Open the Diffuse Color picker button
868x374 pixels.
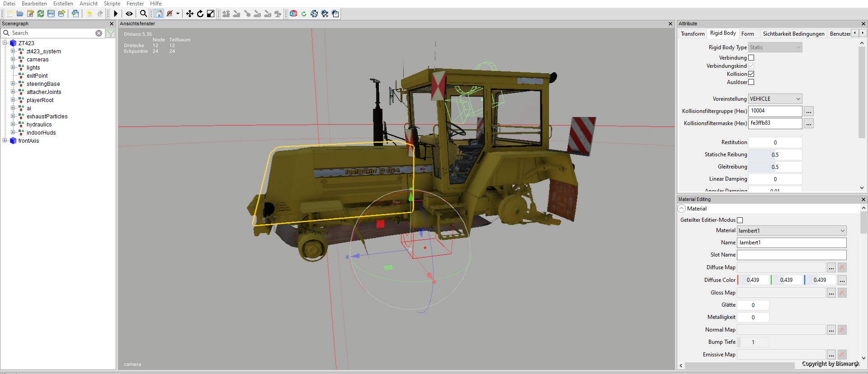[x=842, y=280]
